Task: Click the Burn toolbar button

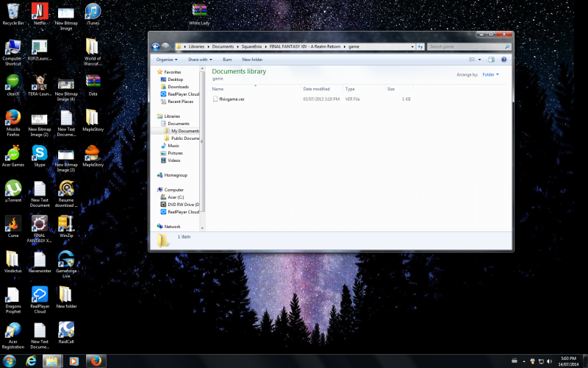Action: click(x=227, y=60)
